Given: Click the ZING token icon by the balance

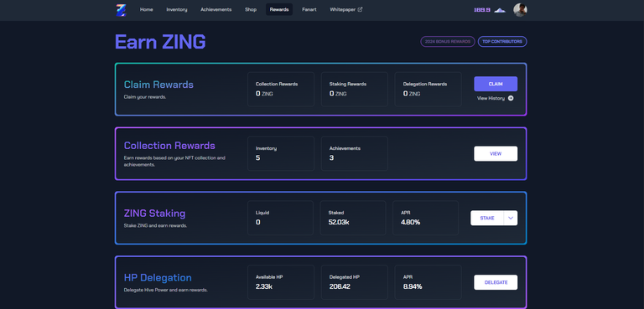Looking at the screenshot, I should pyautogui.click(x=500, y=10).
